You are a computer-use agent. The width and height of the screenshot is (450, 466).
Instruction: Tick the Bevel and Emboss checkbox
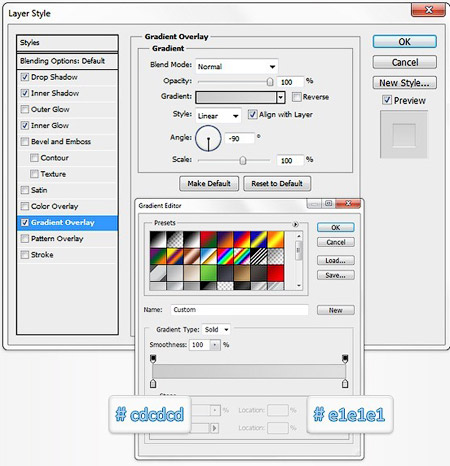click(25, 142)
